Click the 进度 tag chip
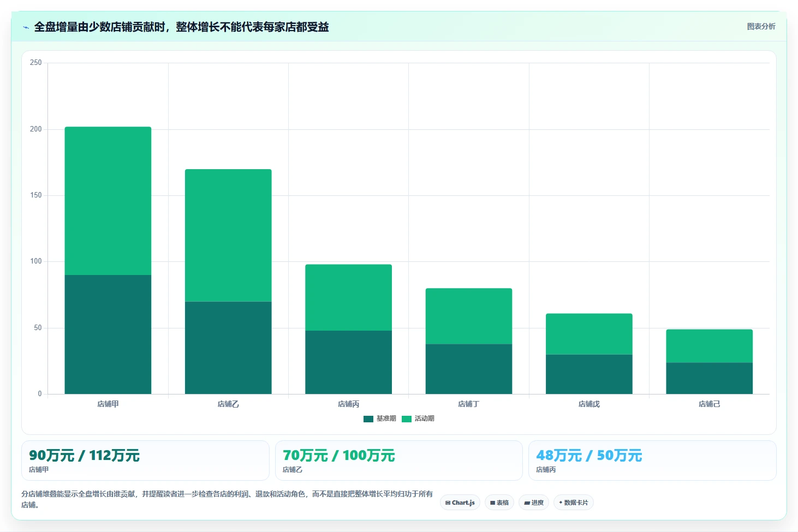The width and height of the screenshot is (798, 532). pos(534,503)
